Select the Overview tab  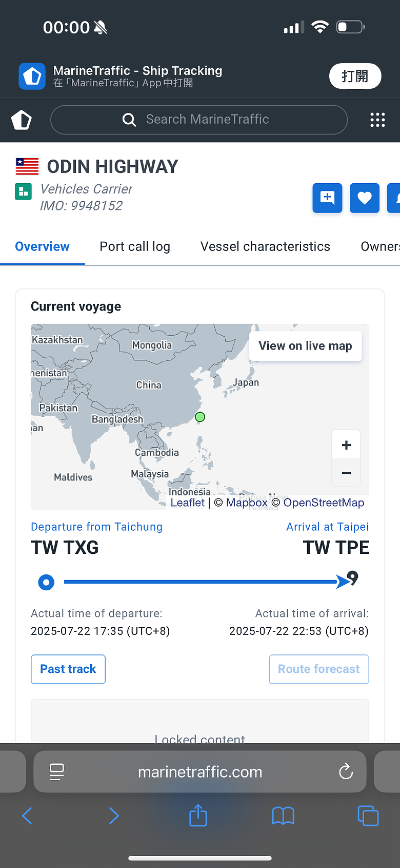click(42, 246)
